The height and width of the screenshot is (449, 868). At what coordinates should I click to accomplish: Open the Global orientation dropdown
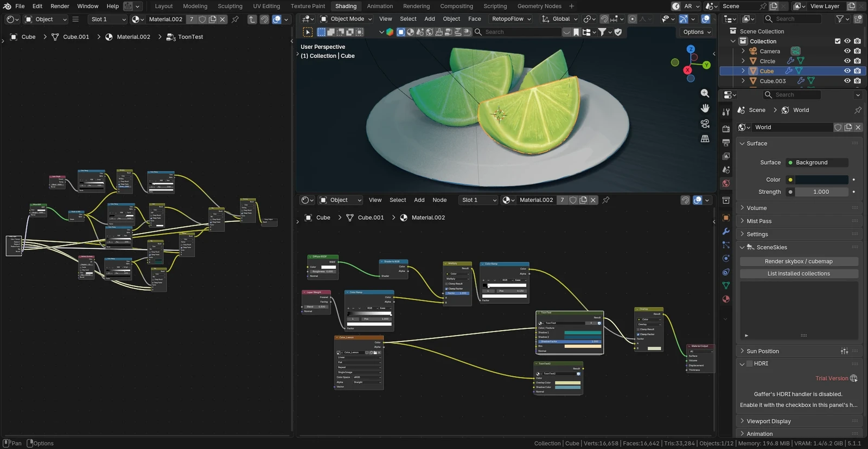click(560, 19)
